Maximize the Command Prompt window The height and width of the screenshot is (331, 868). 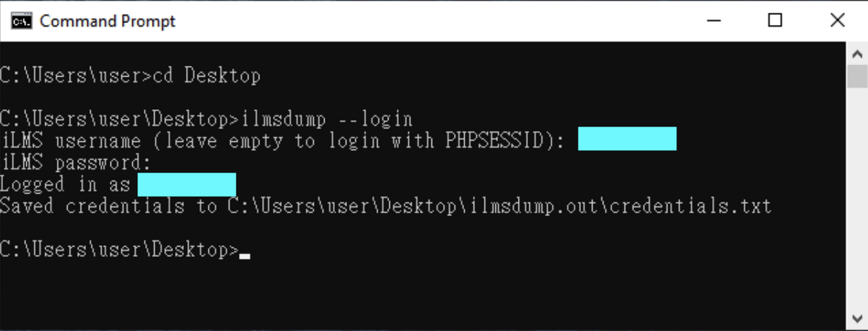click(774, 21)
